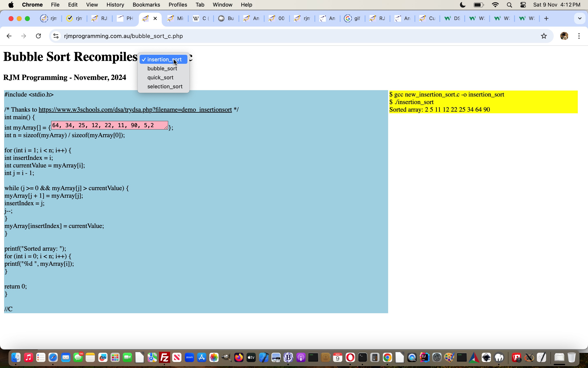Screen dimensions: 588x368
Task: Expand the tab search dropdown arrow
Action: (x=580, y=18)
